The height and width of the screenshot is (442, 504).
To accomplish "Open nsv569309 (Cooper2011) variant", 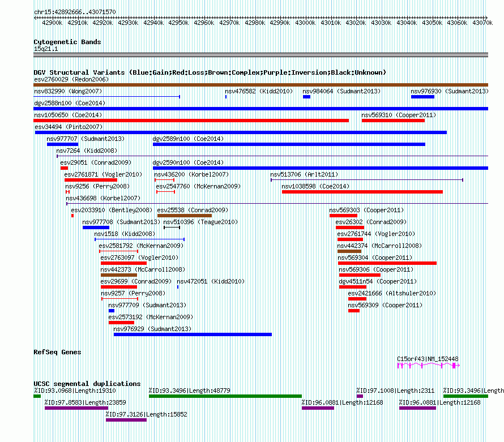I will tap(385, 305).
